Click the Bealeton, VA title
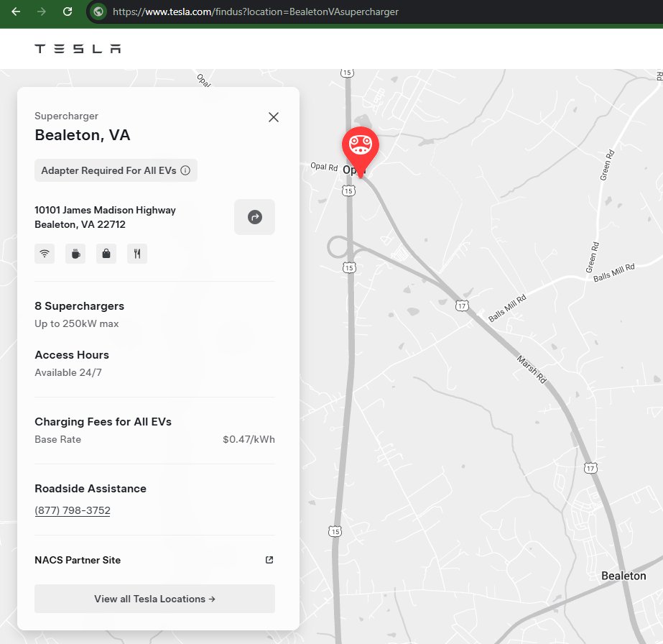 coord(83,135)
